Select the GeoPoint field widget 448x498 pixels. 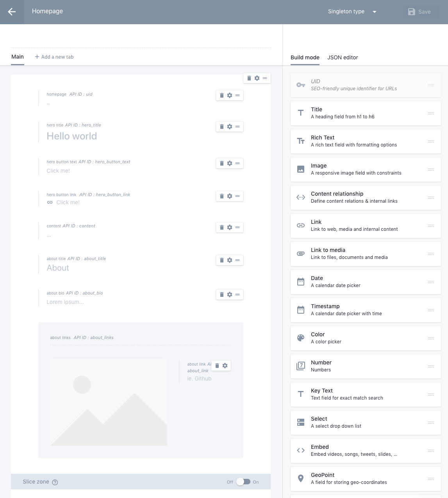pyautogui.click(x=366, y=479)
